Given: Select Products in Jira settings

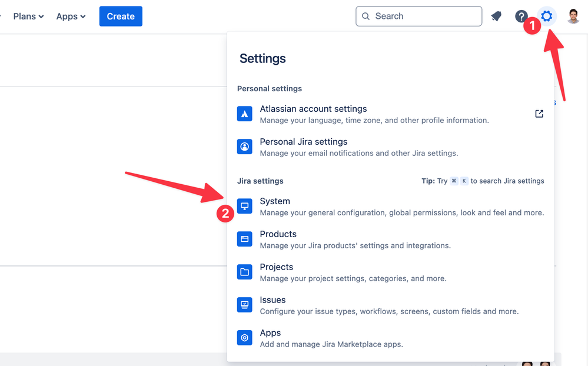Looking at the screenshot, I should pos(390,239).
